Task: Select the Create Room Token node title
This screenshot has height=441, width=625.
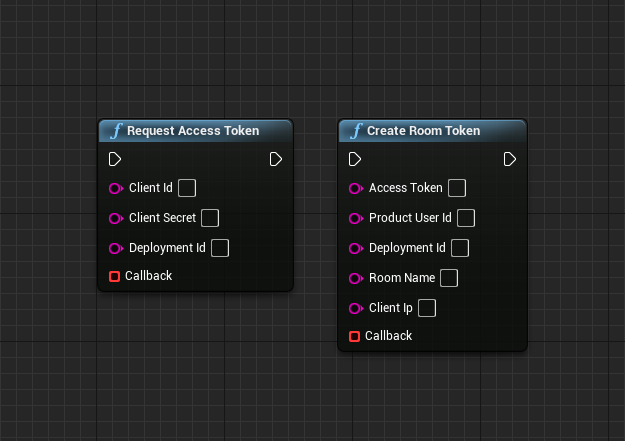Action: coord(423,131)
